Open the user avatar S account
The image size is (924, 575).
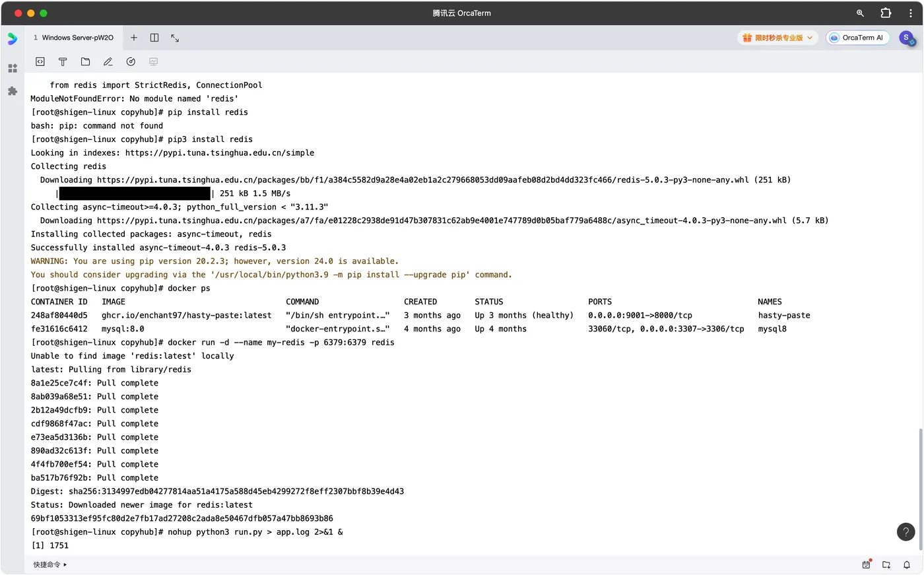[907, 38]
